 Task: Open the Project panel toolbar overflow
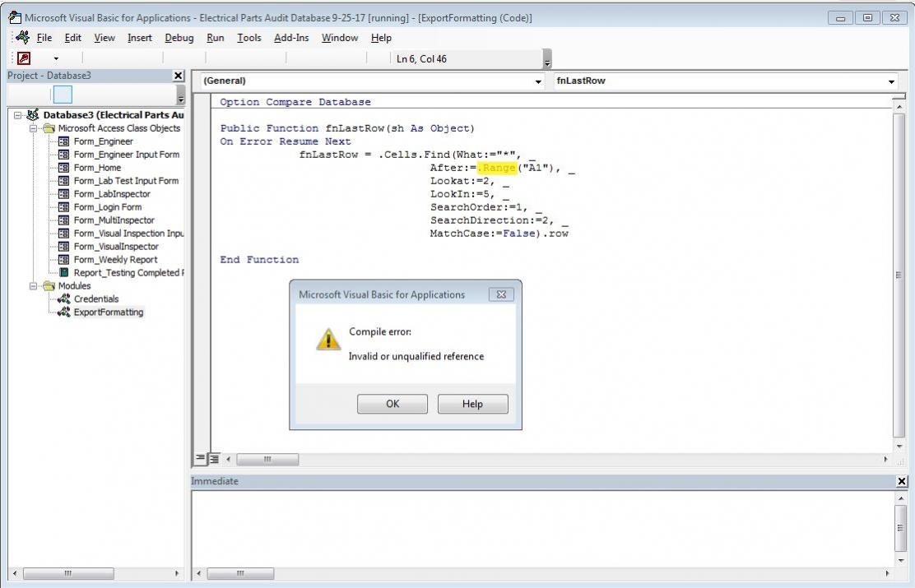tap(180, 95)
